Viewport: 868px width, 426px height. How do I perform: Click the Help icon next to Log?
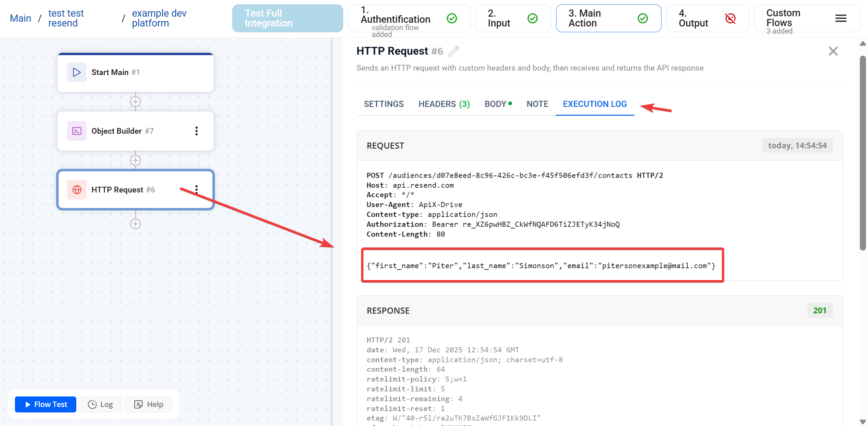(x=138, y=404)
